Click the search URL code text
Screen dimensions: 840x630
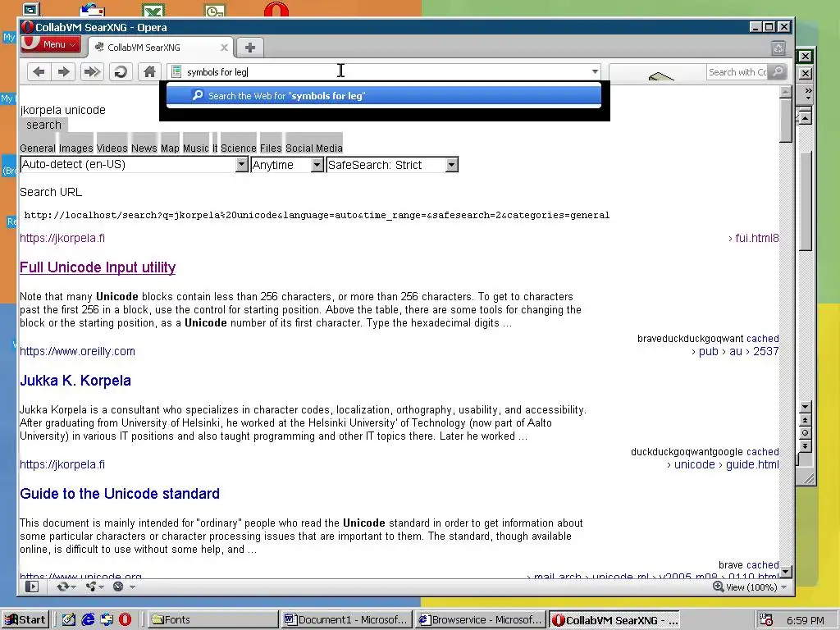(317, 216)
